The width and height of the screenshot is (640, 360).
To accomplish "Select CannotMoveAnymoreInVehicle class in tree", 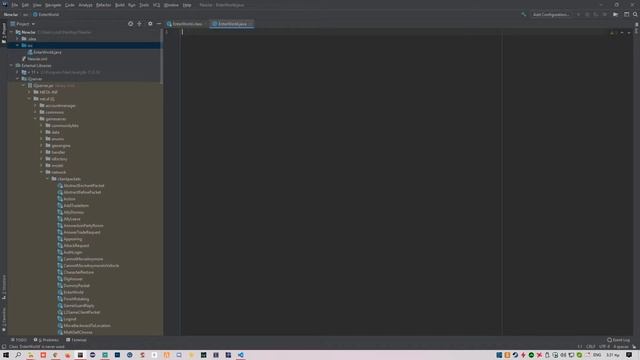I will (91, 266).
